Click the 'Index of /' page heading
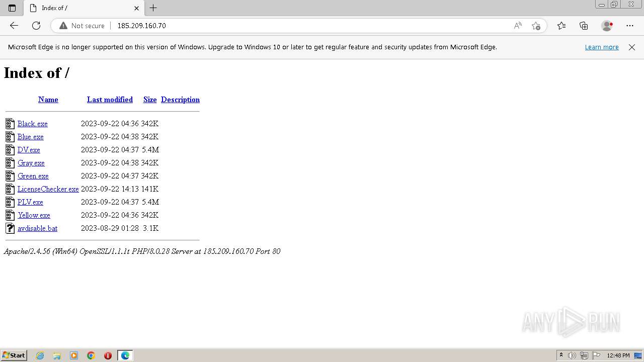 click(37, 73)
